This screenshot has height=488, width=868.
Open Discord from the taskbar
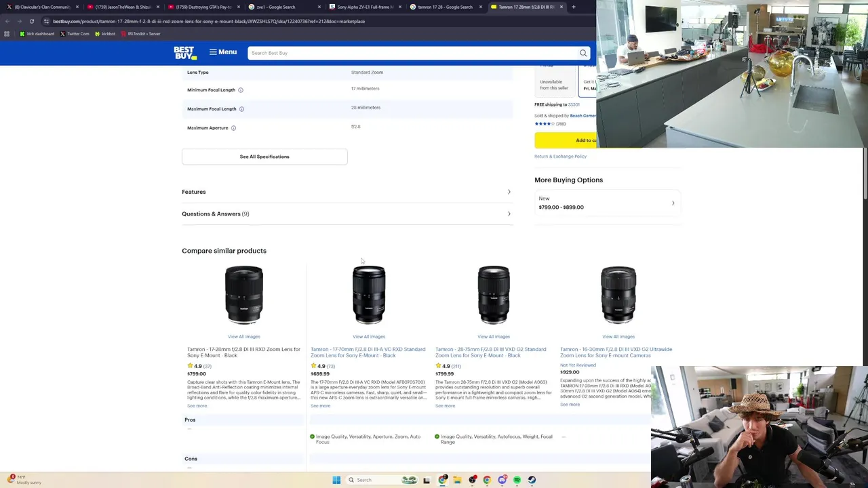tap(502, 480)
